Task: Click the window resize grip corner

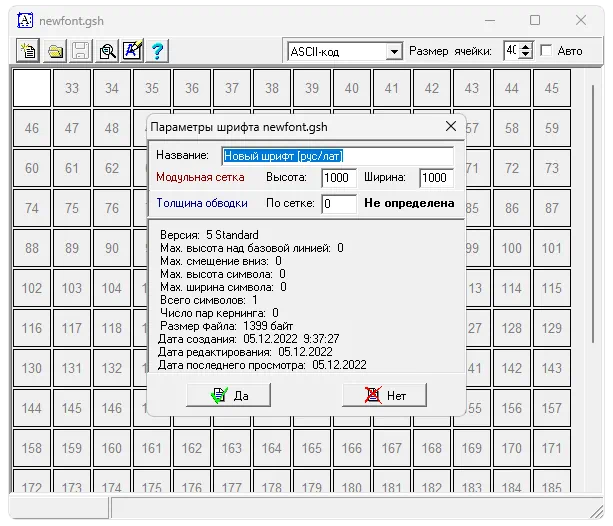Action: [597, 512]
